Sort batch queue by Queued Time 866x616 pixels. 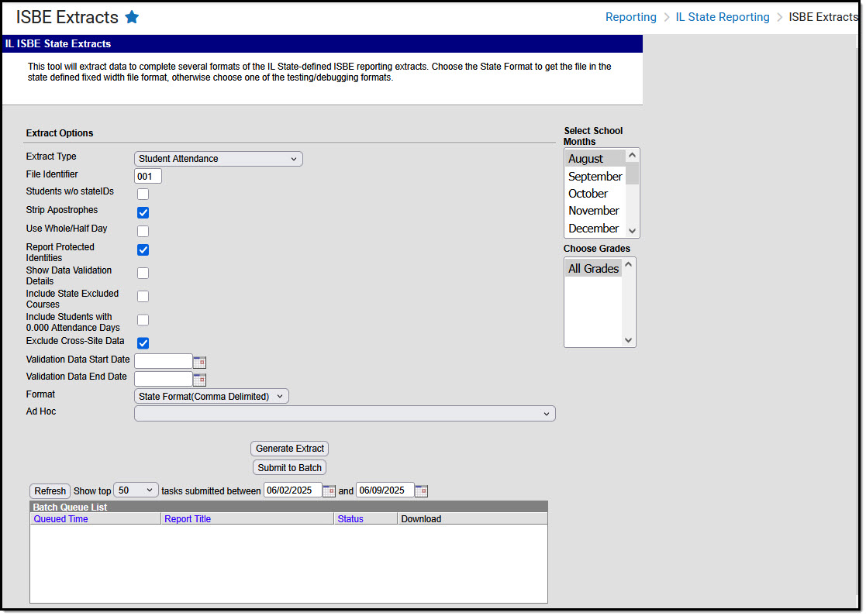(60, 519)
